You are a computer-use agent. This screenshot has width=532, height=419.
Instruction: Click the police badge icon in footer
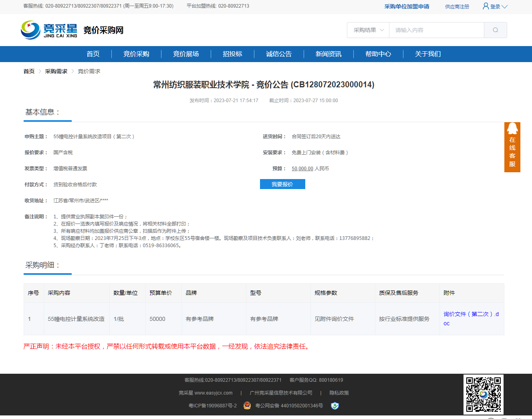(x=247, y=406)
